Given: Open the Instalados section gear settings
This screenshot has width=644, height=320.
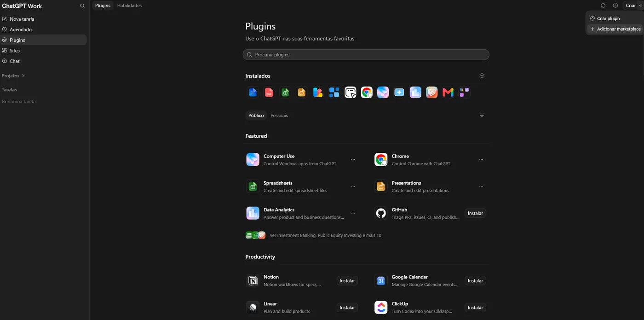Looking at the screenshot, I should pos(482,76).
